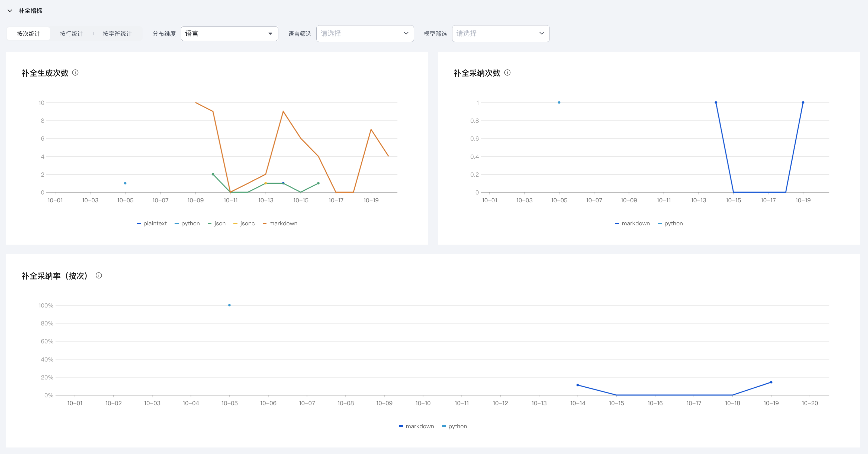This screenshot has width=868, height=454.
Task: Click the 补全采纳率（按次） chart title
Action: pos(55,276)
